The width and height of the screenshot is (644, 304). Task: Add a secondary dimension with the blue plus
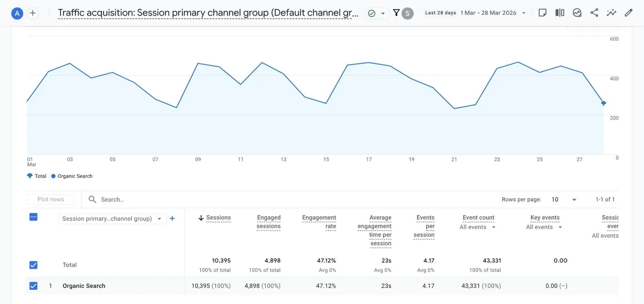[x=172, y=219]
